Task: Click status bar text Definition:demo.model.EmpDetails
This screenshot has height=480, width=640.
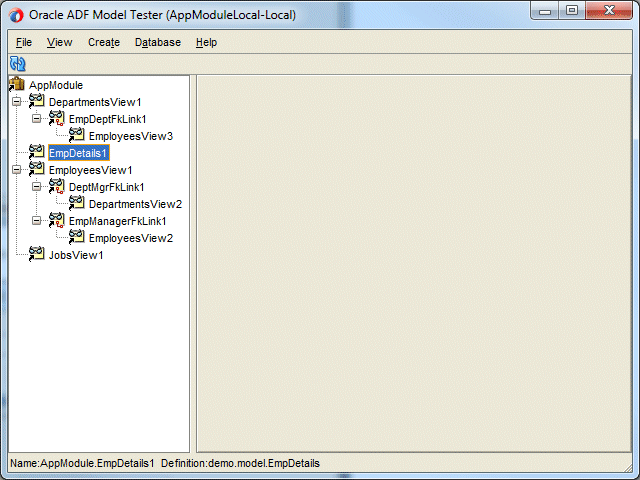Action: (x=240, y=463)
